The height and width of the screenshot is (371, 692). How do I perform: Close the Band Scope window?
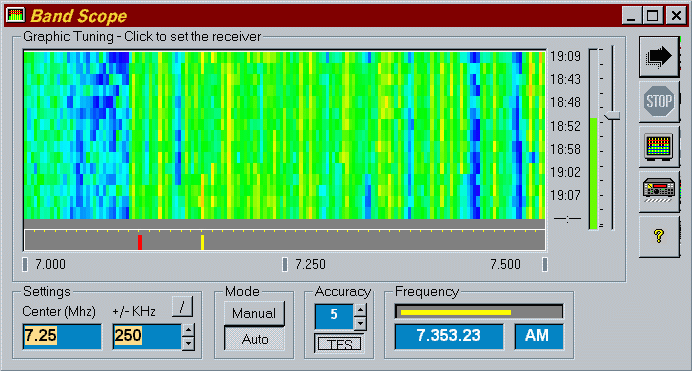[x=676, y=16]
